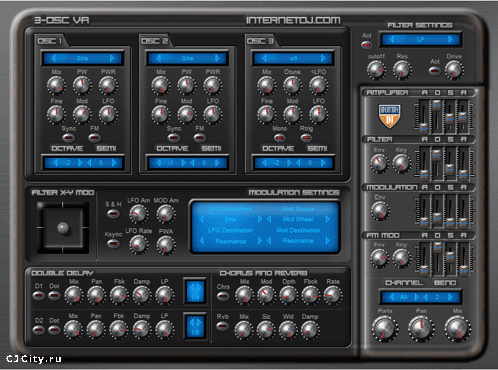Click the MOD Am knob
Image resolution: width=498 pixels, height=370 pixels.
(166, 213)
